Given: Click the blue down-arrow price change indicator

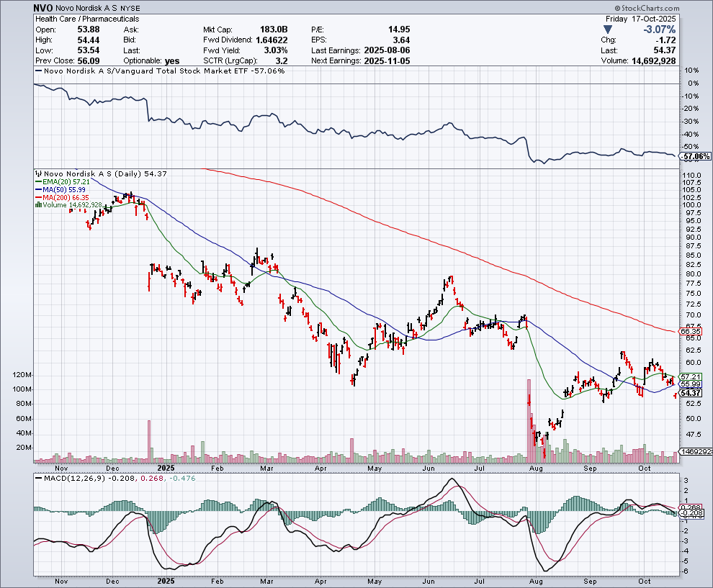Looking at the screenshot, I should [609, 30].
